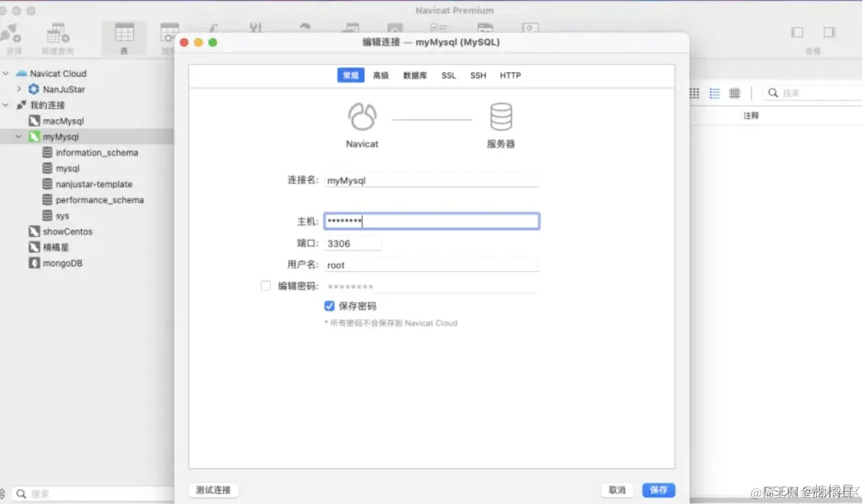The image size is (865, 504).
Task: Click the mysql database icon in sidebar
Action: [46, 168]
